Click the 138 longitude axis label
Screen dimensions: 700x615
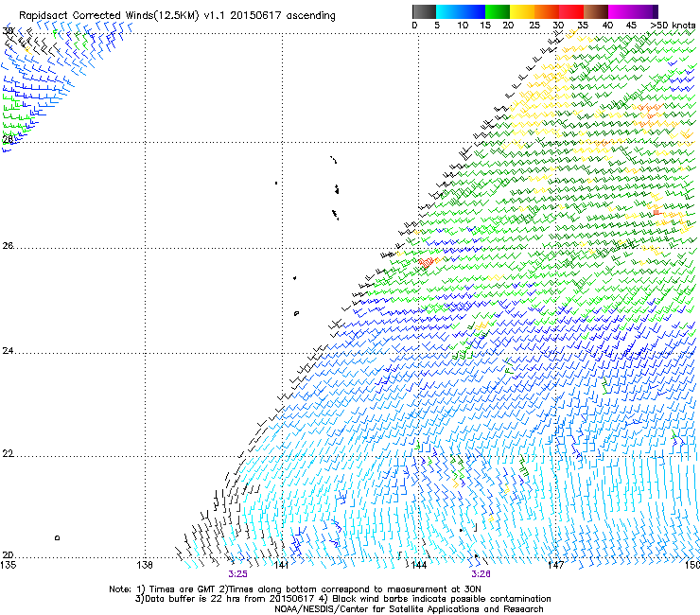[145, 565]
